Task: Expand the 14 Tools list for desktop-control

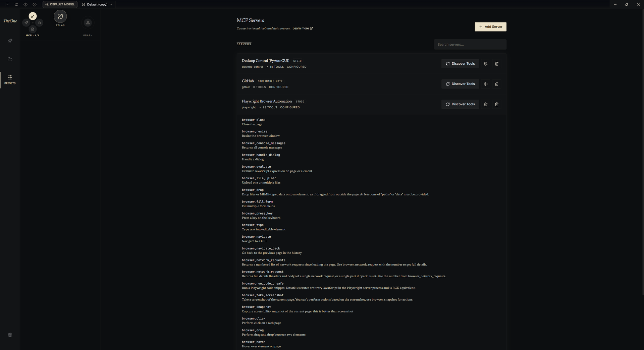Action: click(275, 67)
